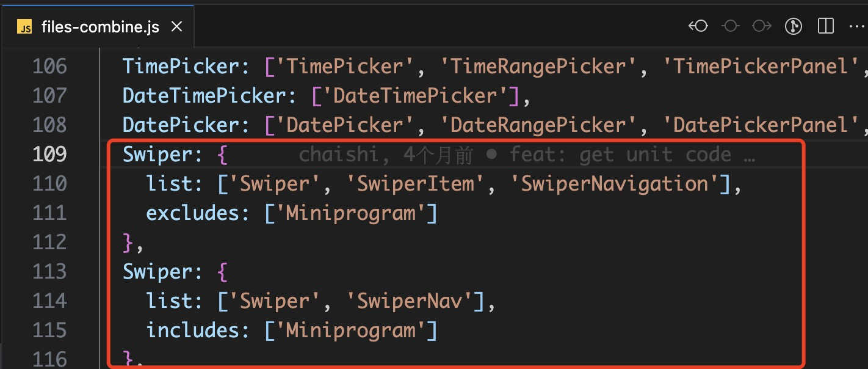Open the git blame annotation by chaishi
868x369 pixels.
point(339,154)
